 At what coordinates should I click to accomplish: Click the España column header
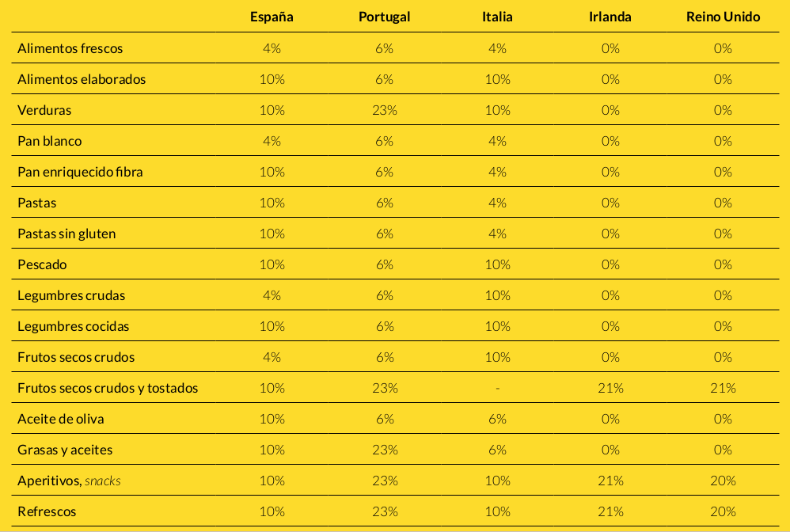272,17
